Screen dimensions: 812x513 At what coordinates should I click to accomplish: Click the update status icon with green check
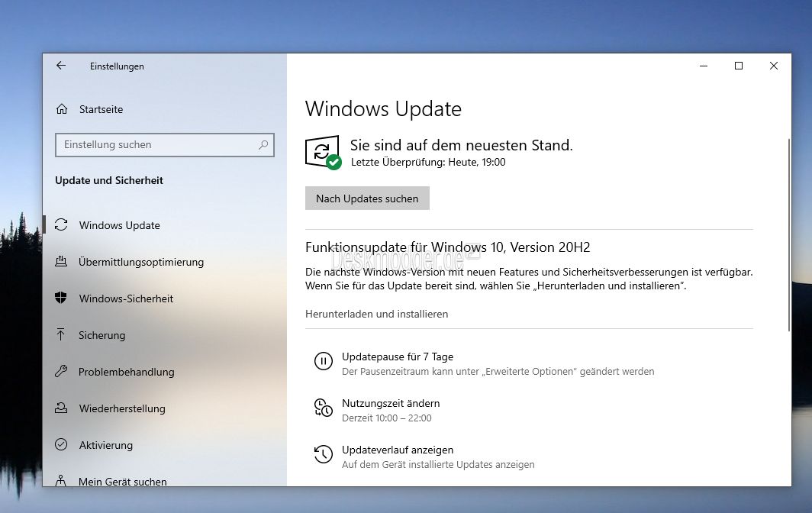pos(323,153)
